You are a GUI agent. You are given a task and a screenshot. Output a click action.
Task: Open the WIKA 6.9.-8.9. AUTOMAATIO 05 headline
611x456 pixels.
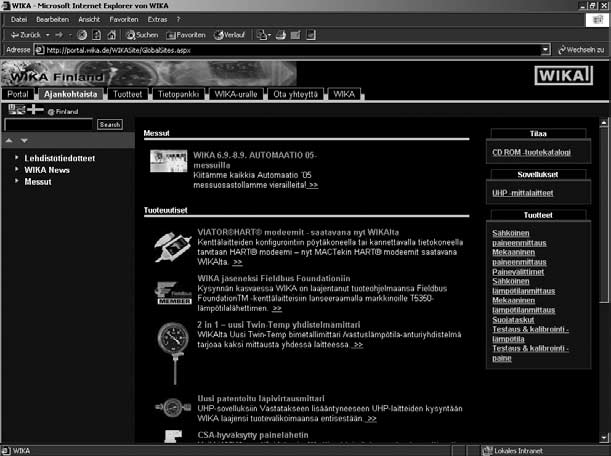coord(255,160)
